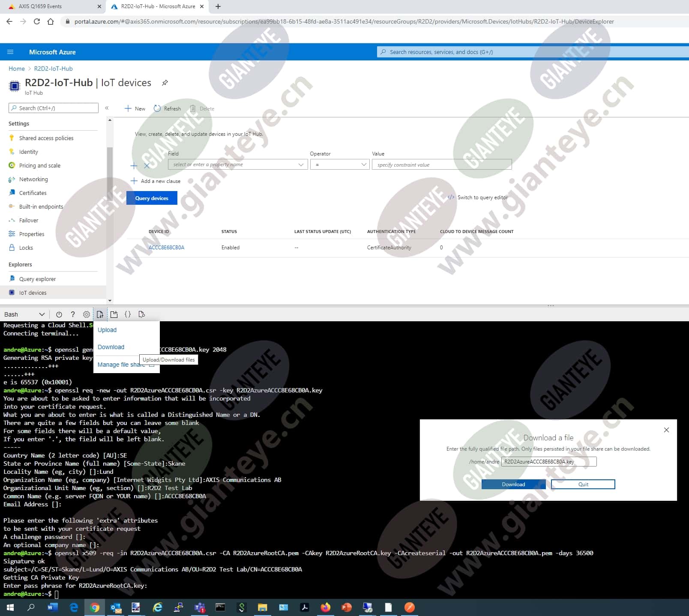Click Download button in dialog
This screenshot has height=616, width=689.
(513, 484)
